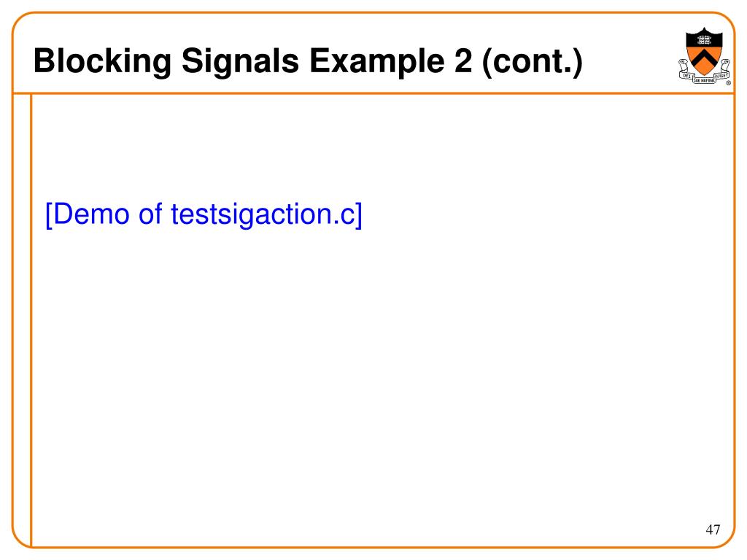Click the orange horizontal line below the title

click(x=373, y=93)
